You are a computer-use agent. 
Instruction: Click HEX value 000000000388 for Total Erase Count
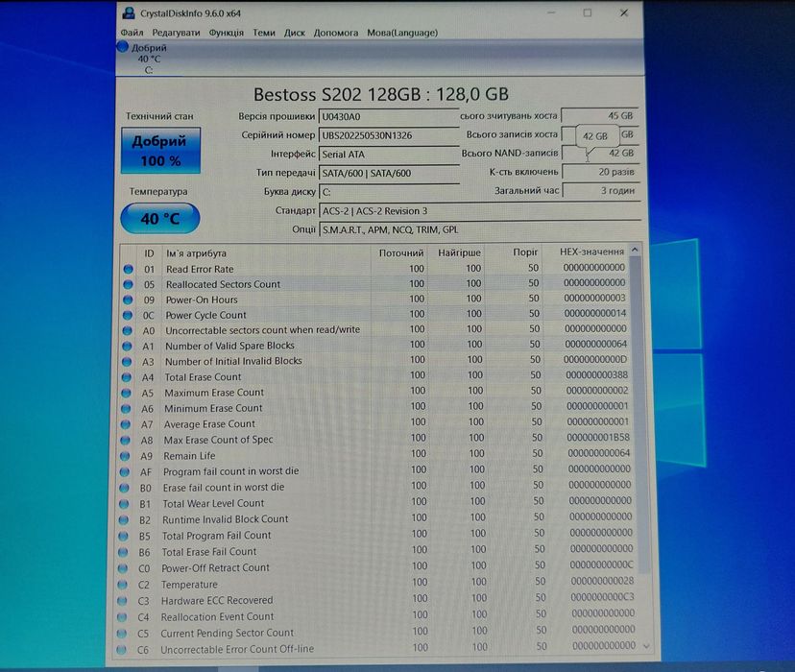(x=597, y=375)
